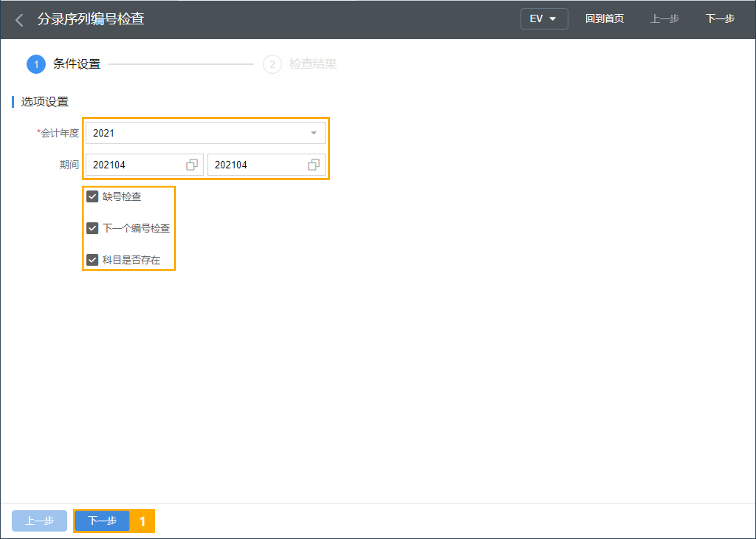The width and height of the screenshot is (756, 539).
Task: Toggle the 下一个编号检查 checkbox
Action: click(93, 228)
